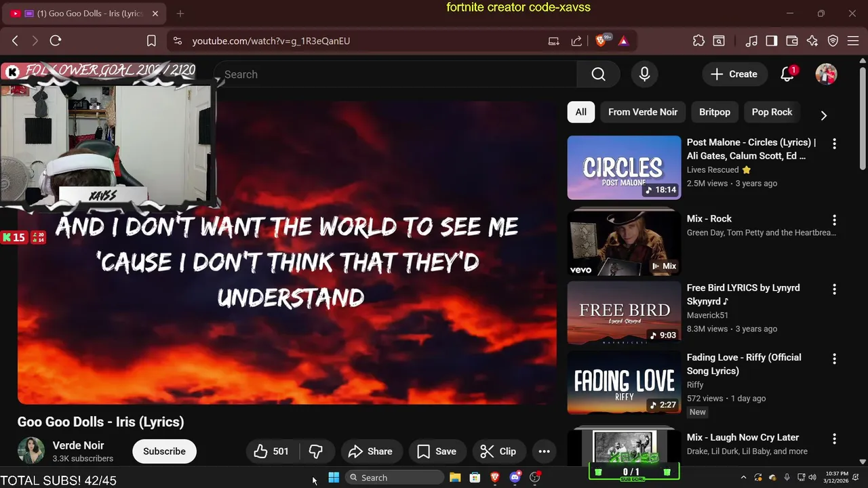868x488 pixels.
Task: Open Verde Noir channel avatar
Action: pyautogui.click(x=31, y=451)
